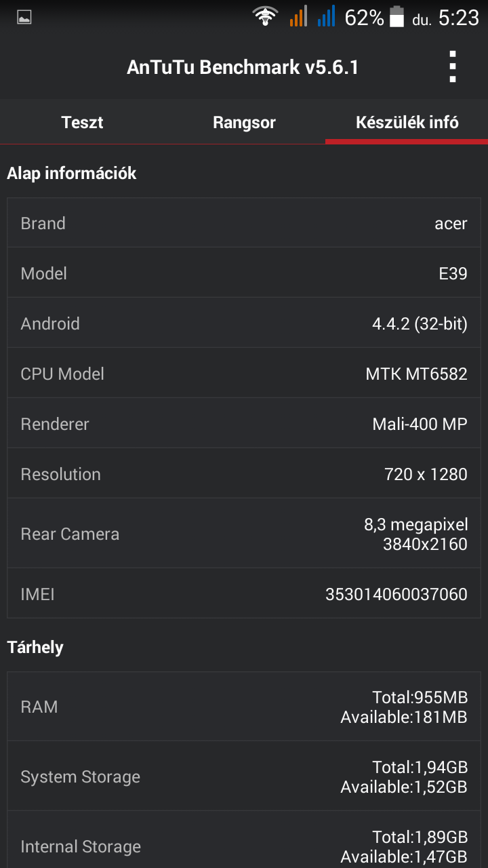The width and height of the screenshot is (488, 868).
Task: Switch to the Rangsor tab
Action: [244, 123]
